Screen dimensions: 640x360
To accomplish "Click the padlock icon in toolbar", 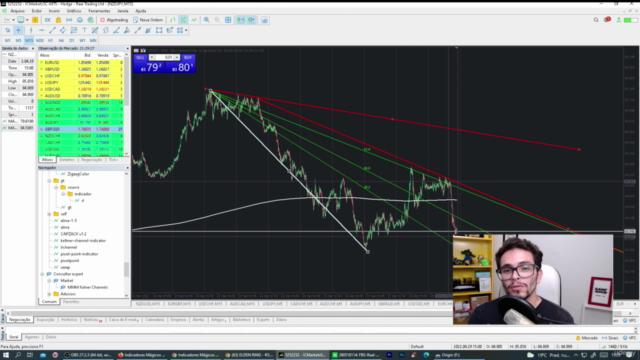I will pos(58,20).
